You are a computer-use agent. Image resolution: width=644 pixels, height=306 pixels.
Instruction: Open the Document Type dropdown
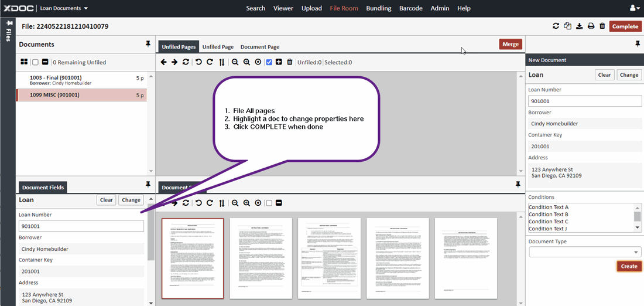[x=584, y=252]
